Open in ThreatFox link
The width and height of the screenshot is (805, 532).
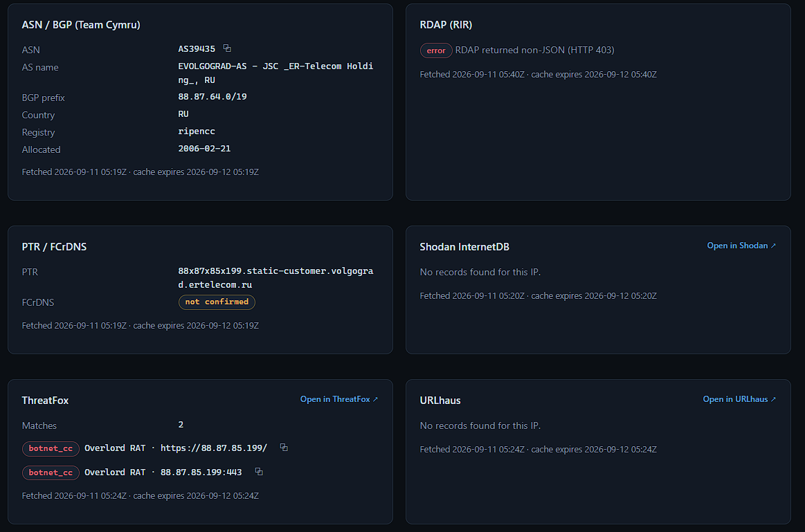[339, 399]
